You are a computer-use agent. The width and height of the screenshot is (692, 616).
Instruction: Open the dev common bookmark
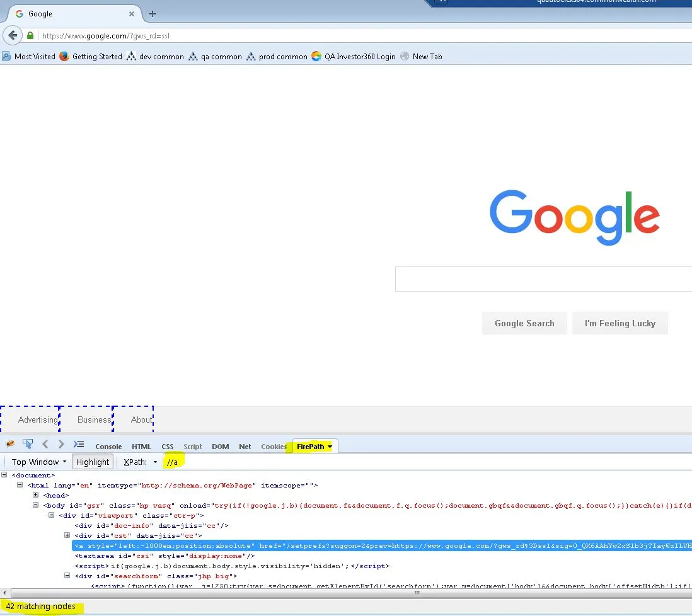pyautogui.click(x=155, y=57)
